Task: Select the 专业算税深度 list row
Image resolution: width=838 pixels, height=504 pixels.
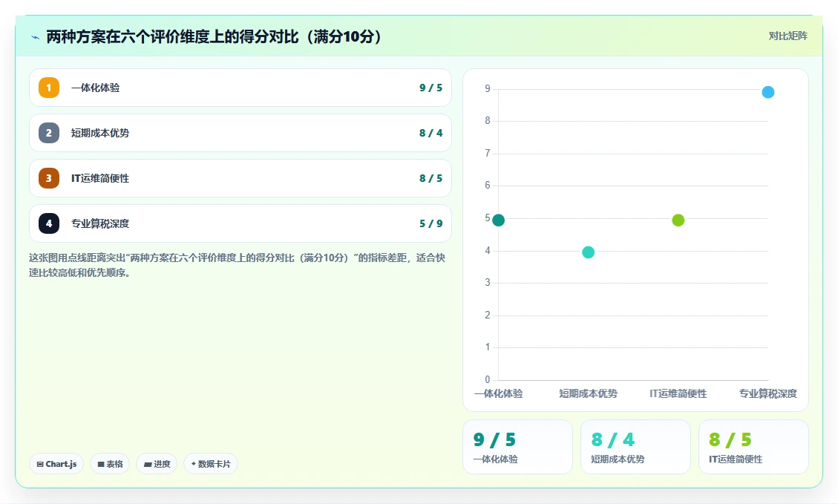Action: coord(240,223)
